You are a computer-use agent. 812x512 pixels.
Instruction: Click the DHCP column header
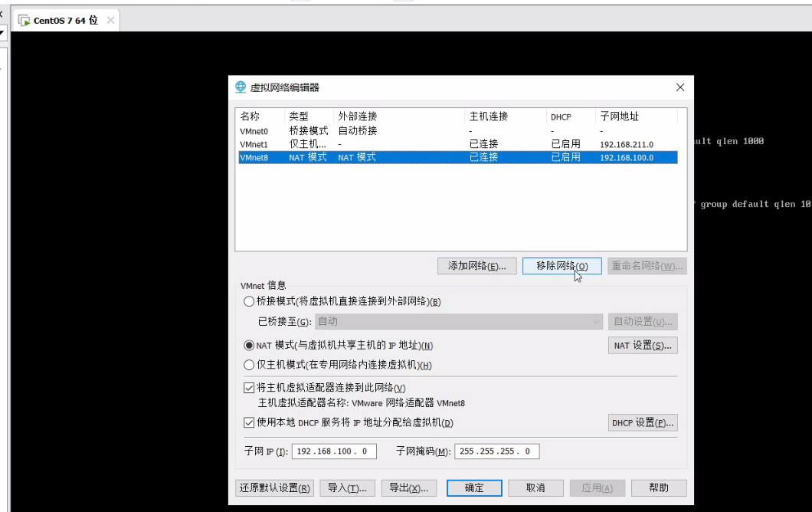click(x=571, y=117)
